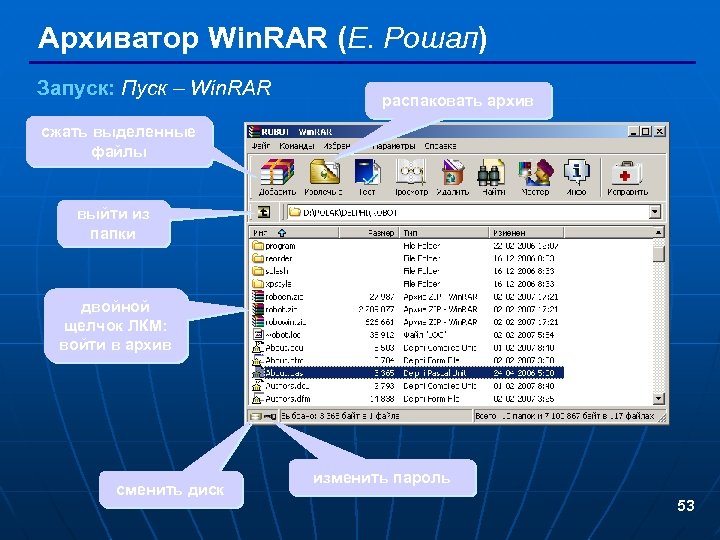Sort by the Размер column header
This screenshot has width=720, height=540.
(x=369, y=233)
